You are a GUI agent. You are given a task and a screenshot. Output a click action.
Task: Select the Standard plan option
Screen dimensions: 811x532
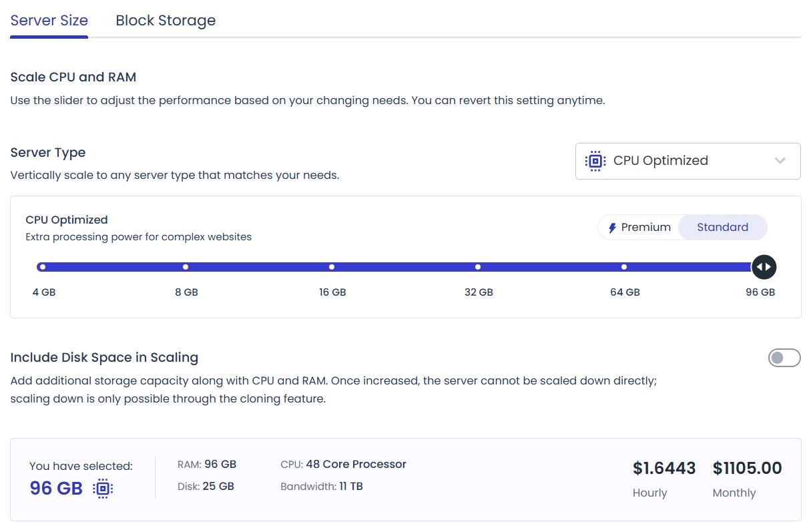723,227
